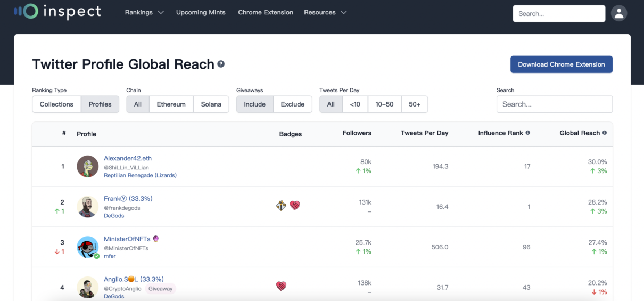This screenshot has height=301, width=644.
Task: Filter tweets per day to 10–50
Action: point(385,104)
